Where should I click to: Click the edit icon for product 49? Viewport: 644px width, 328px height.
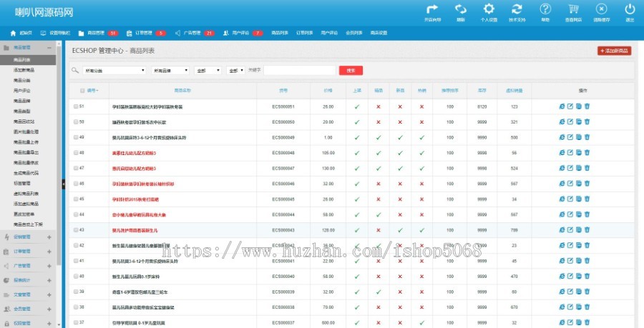click(x=570, y=137)
